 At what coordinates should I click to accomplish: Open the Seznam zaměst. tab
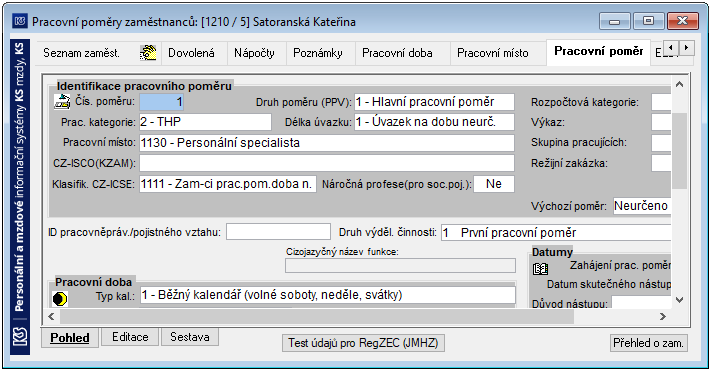pos(82,53)
